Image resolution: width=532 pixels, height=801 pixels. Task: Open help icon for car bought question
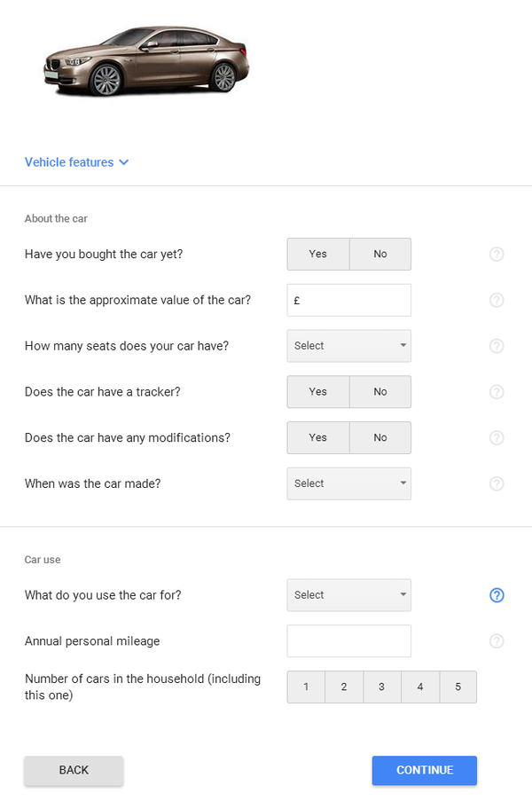(x=497, y=254)
